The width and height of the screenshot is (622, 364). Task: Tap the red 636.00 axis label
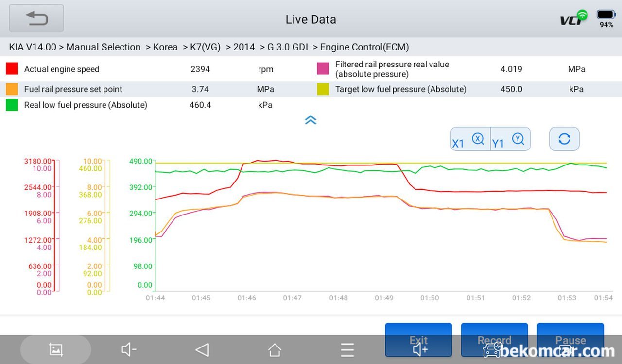point(40,266)
